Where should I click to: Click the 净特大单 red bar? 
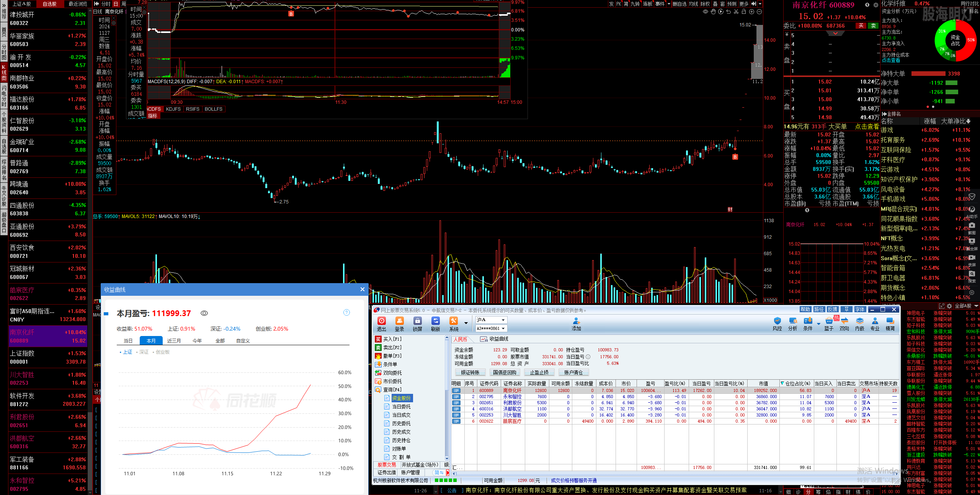(x=928, y=74)
